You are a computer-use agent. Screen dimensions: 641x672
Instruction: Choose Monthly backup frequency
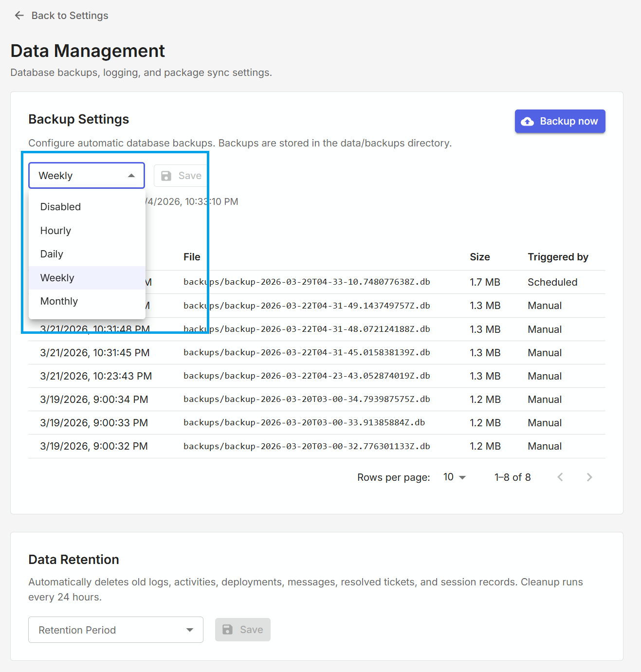pyautogui.click(x=59, y=301)
